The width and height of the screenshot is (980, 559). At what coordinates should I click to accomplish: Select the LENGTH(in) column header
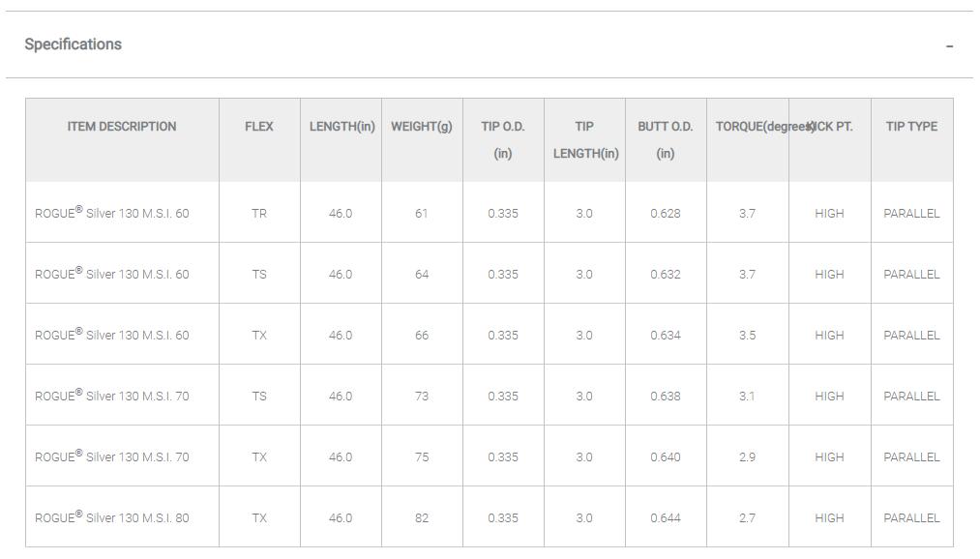pyautogui.click(x=342, y=127)
